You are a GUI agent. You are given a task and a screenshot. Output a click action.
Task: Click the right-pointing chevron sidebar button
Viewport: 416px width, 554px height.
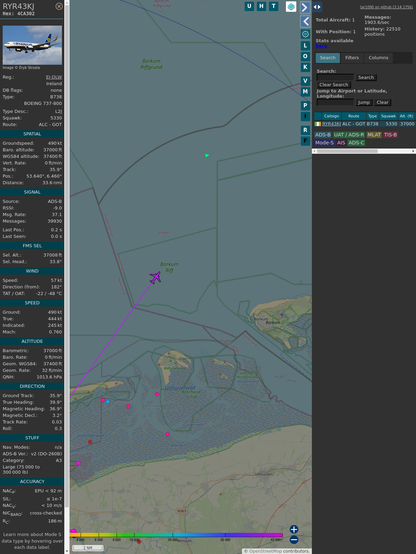click(x=305, y=7)
